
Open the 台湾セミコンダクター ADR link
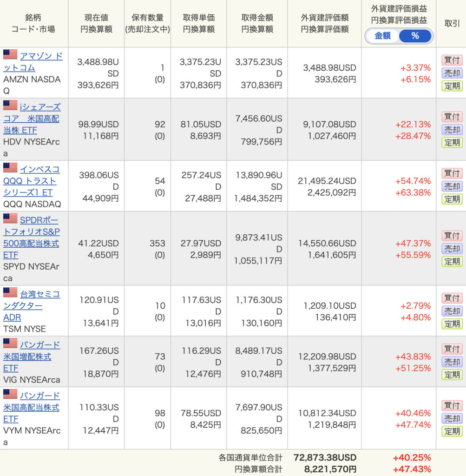click(x=31, y=305)
